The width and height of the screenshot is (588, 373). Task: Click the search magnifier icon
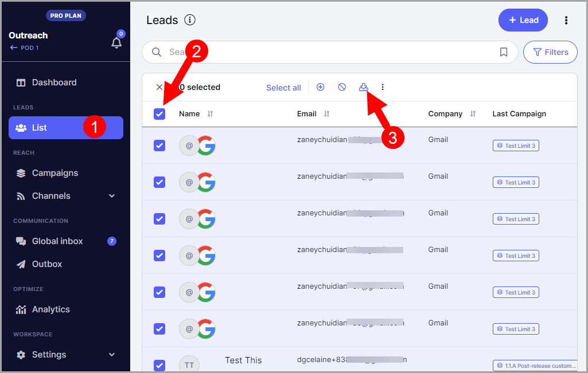pos(157,52)
